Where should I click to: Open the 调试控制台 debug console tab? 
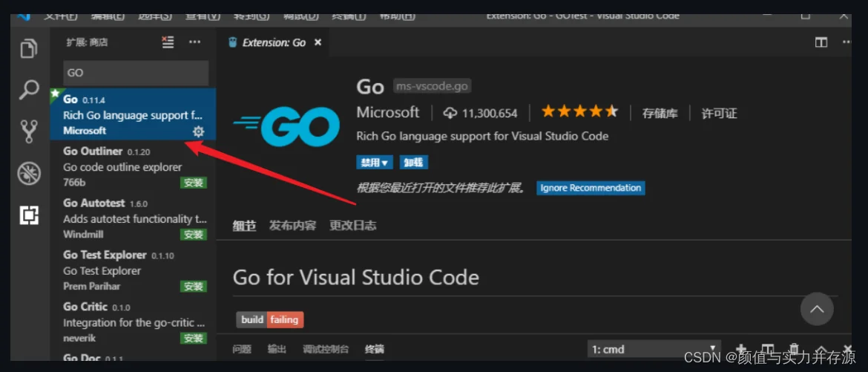point(326,349)
